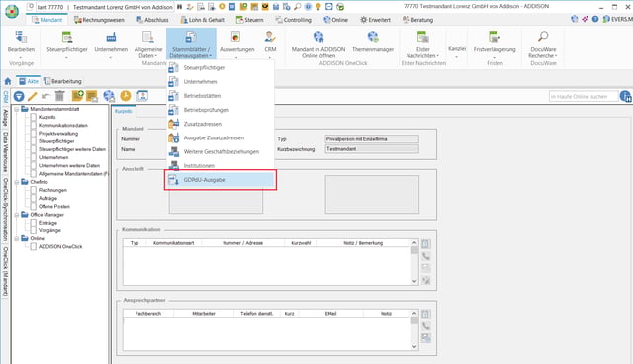Collapse the Online tree node
Viewport: 633px width, 364px height.
coord(17,238)
